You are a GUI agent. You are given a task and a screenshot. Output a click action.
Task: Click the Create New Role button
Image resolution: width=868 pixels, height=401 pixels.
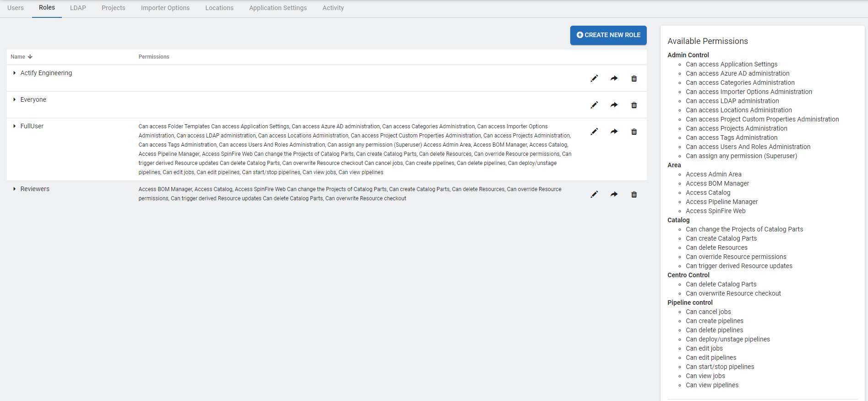click(608, 35)
